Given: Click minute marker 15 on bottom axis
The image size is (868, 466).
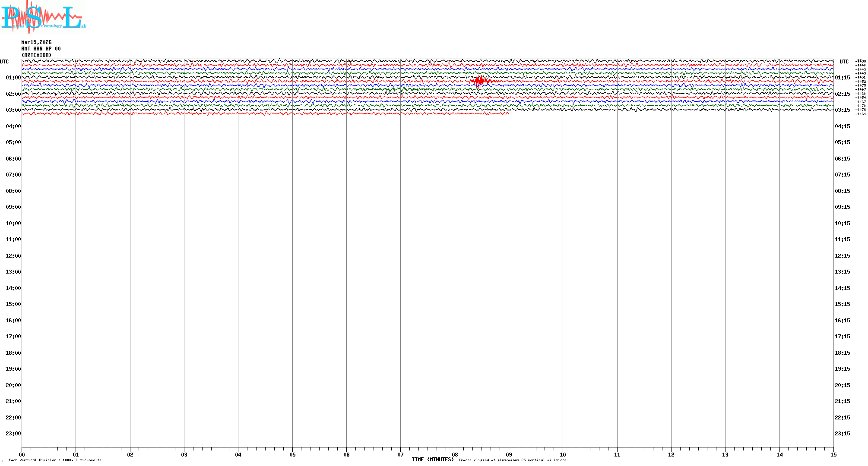Looking at the screenshot, I should click(833, 454).
